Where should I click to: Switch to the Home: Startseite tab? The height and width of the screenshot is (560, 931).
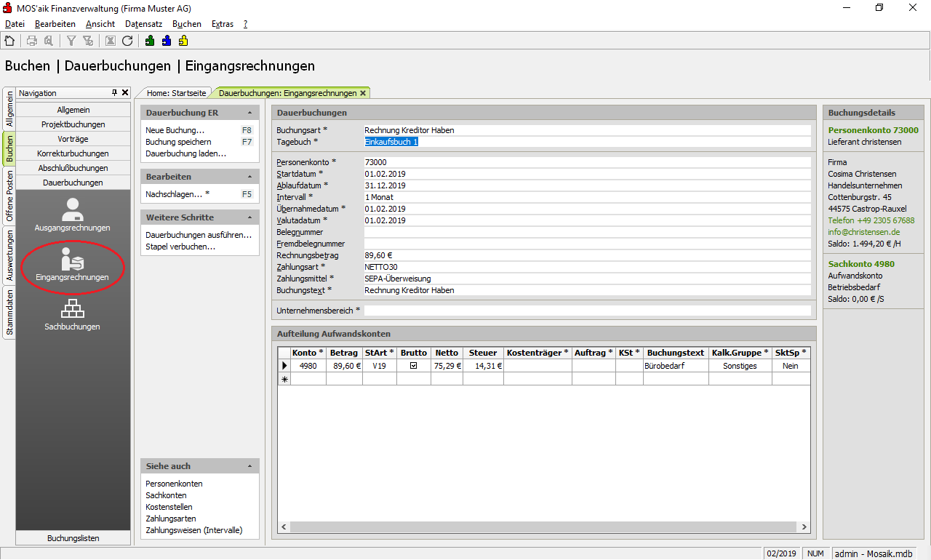pyautogui.click(x=176, y=93)
